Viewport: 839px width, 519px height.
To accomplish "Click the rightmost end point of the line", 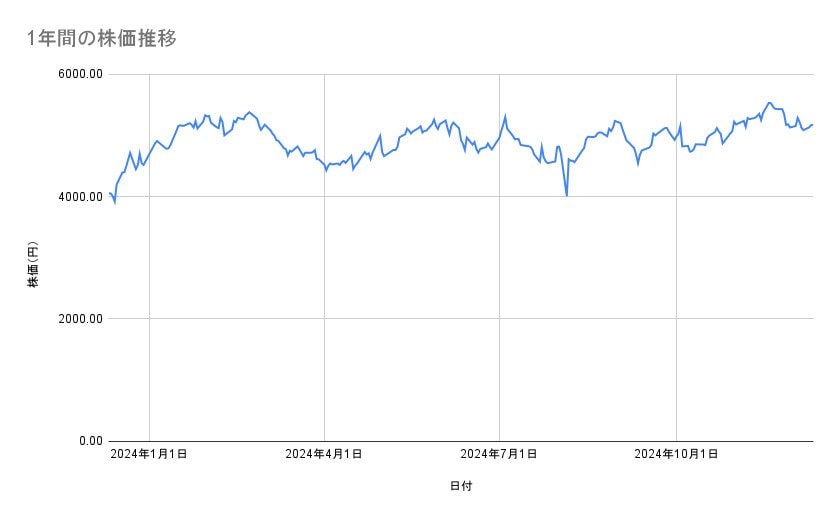I will pos(813,124).
